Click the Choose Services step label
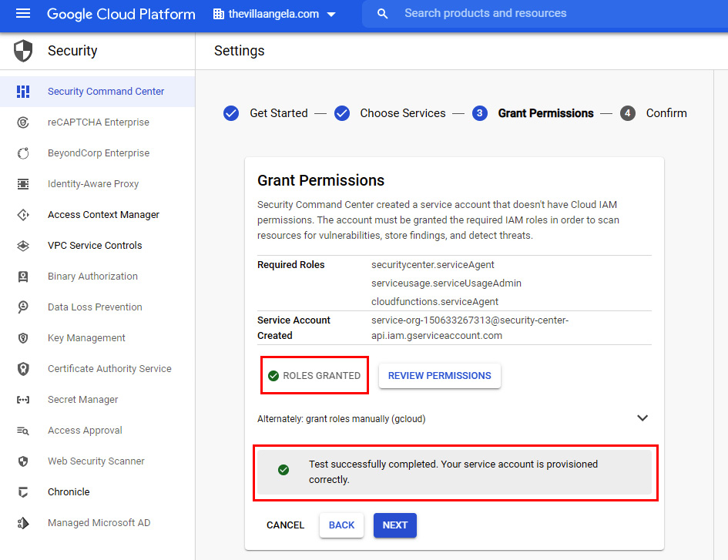This screenshot has width=728, height=560. tap(403, 113)
